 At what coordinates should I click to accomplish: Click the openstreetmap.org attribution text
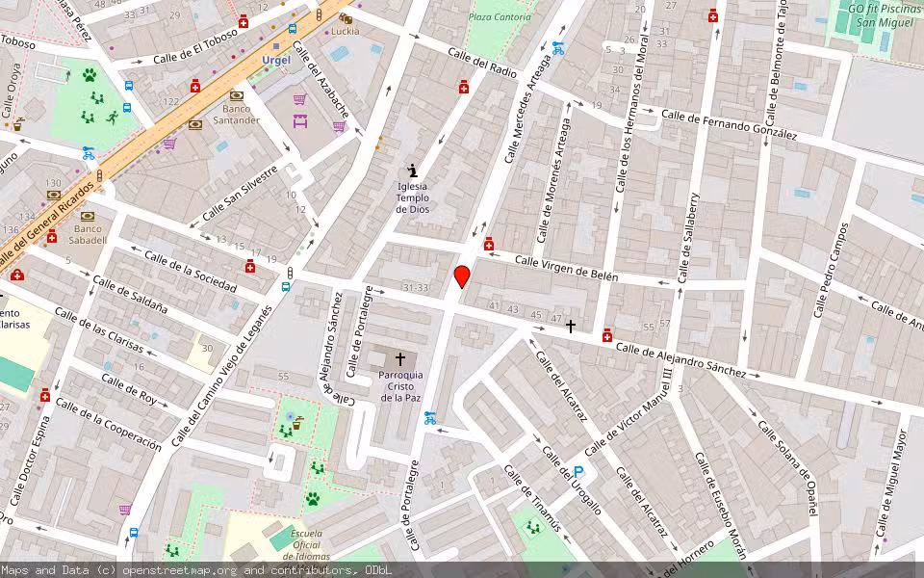tap(180, 570)
